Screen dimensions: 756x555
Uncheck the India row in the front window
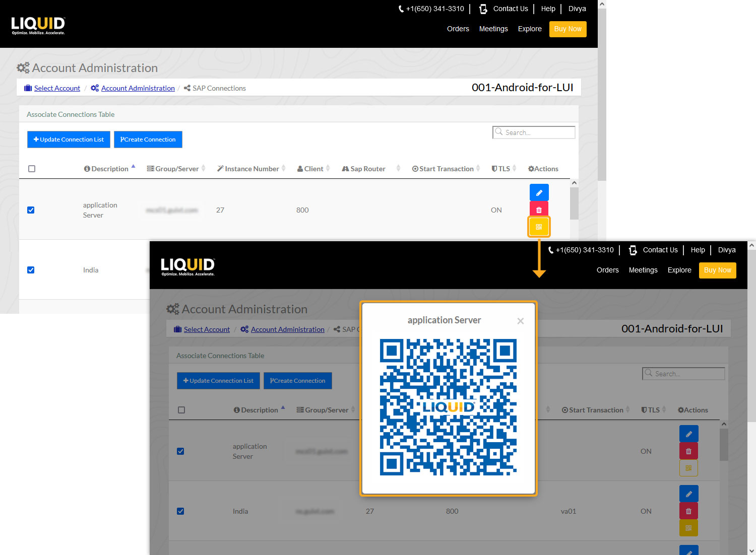point(180,511)
